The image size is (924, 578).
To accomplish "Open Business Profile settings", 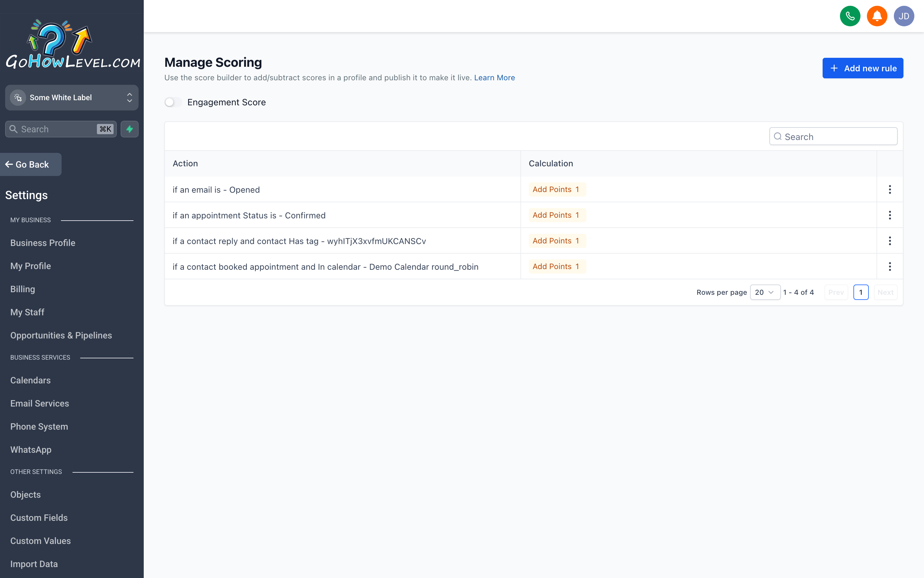I will (x=43, y=243).
